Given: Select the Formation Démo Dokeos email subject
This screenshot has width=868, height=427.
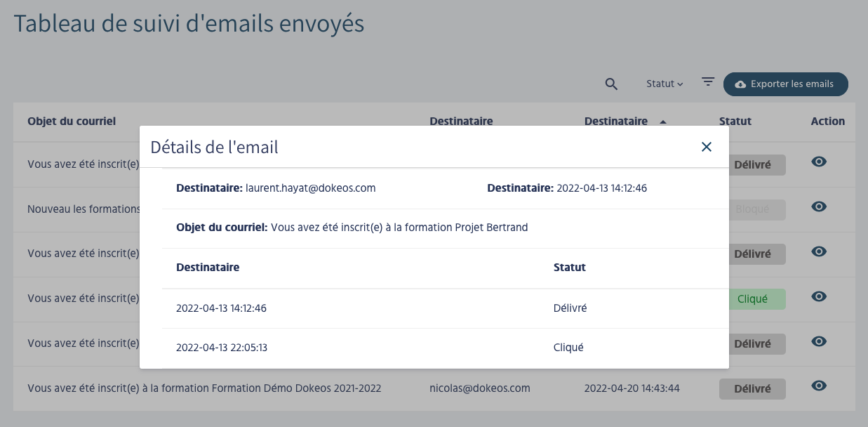Looking at the screenshot, I should (x=204, y=388).
